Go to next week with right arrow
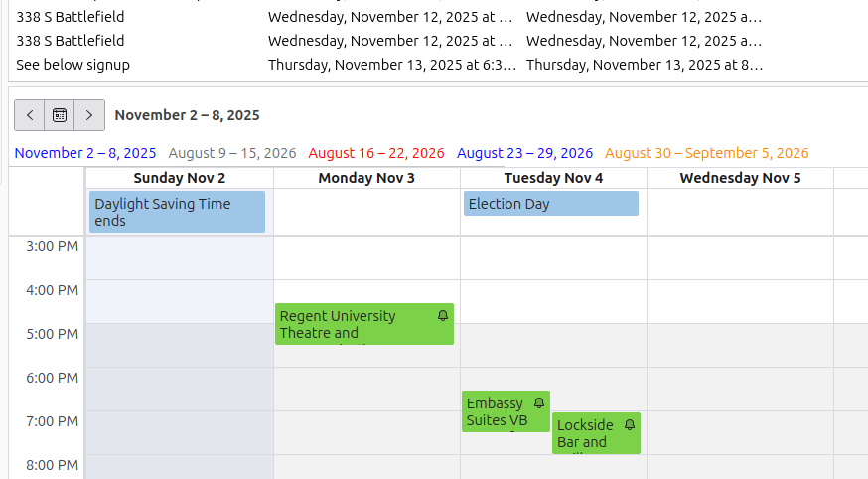The width and height of the screenshot is (868, 479). [89, 115]
